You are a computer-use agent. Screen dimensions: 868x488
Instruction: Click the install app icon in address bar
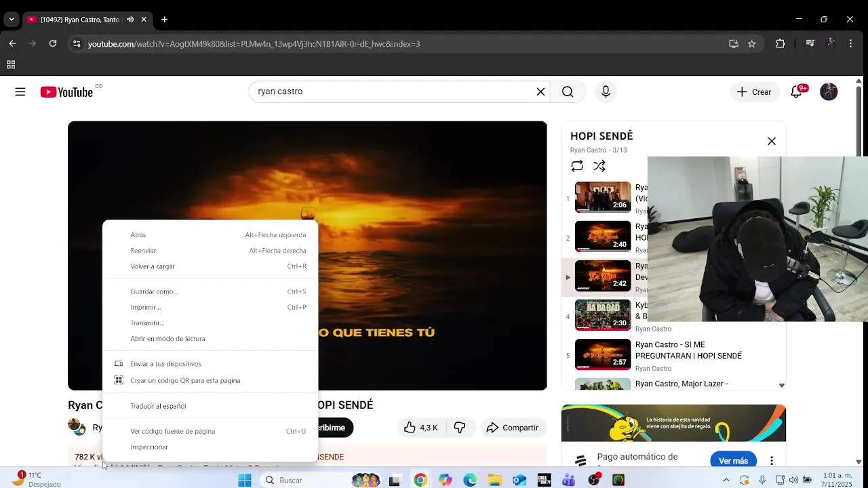point(734,43)
